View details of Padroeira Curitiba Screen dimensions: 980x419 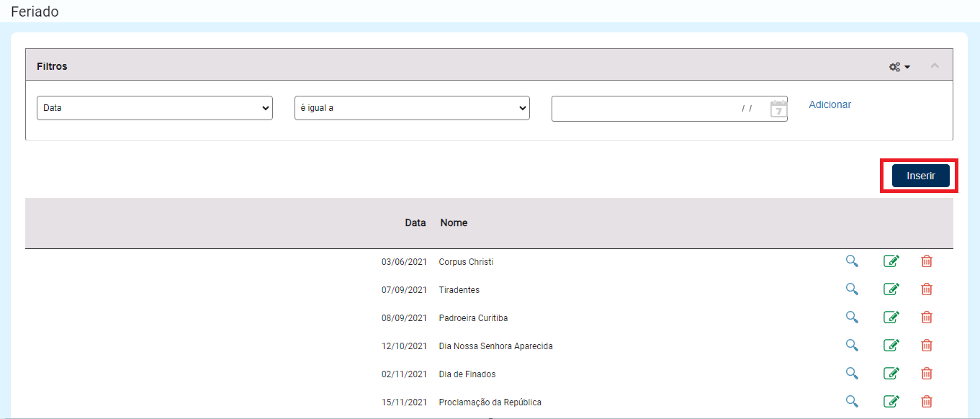[x=852, y=317]
